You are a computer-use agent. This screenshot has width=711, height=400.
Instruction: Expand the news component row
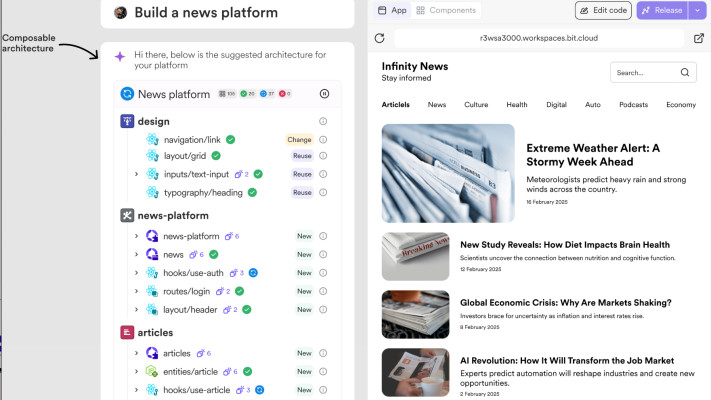click(x=136, y=254)
